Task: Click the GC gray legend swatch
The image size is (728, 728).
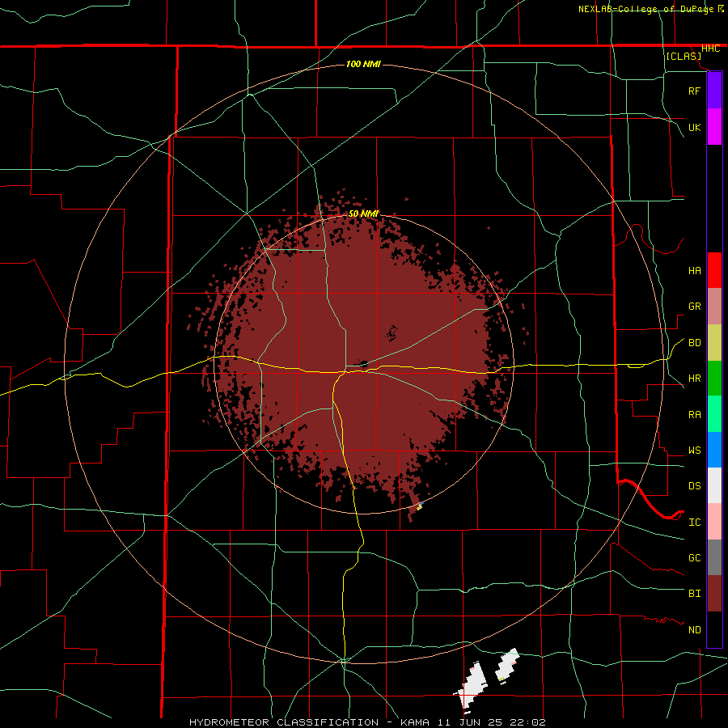Action: [x=714, y=557]
